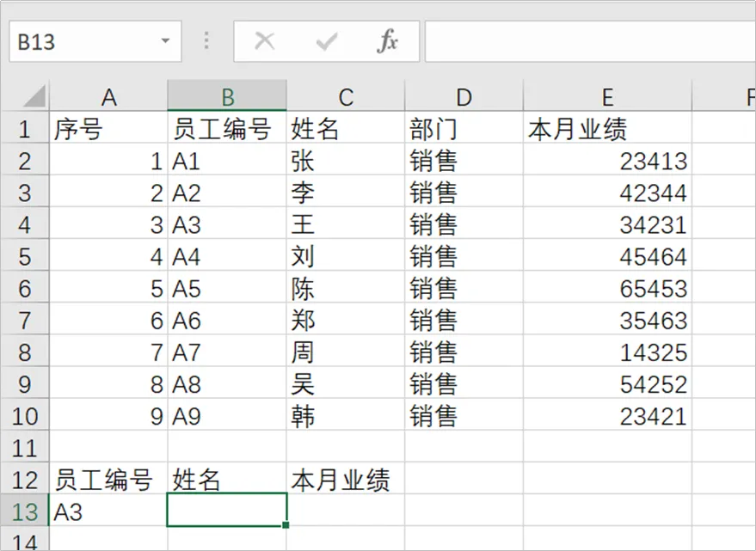The image size is (756, 551).
Task: Click the name cell 吴
Action: pyautogui.click(x=345, y=383)
